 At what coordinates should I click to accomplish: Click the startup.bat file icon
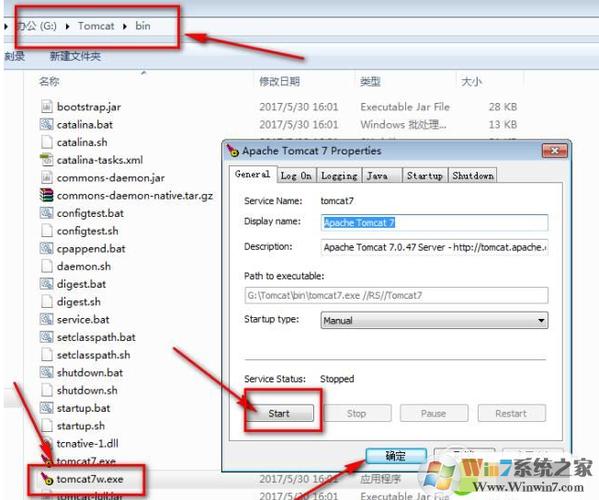point(46,408)
